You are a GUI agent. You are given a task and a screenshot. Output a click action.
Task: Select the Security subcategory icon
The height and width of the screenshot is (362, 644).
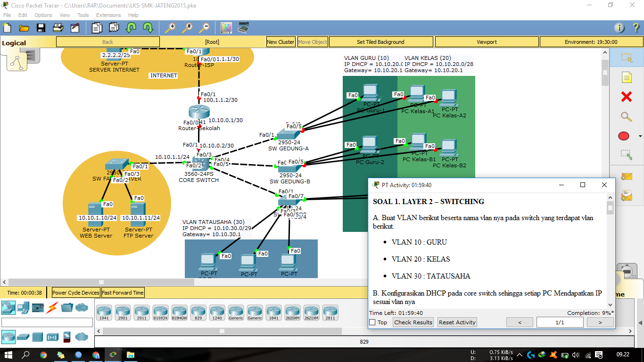tap(67, 337)
